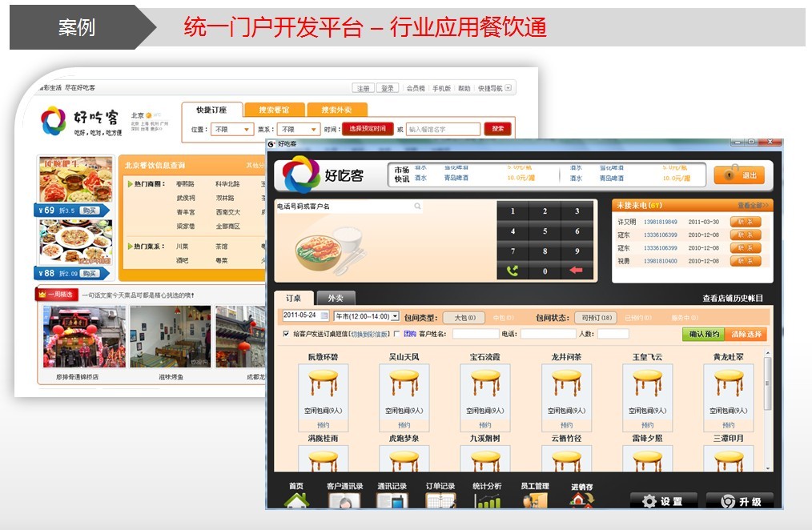812x530 pixels.
Task: Click the 电话号码或客户名 input field
Action: click(349, 207)
